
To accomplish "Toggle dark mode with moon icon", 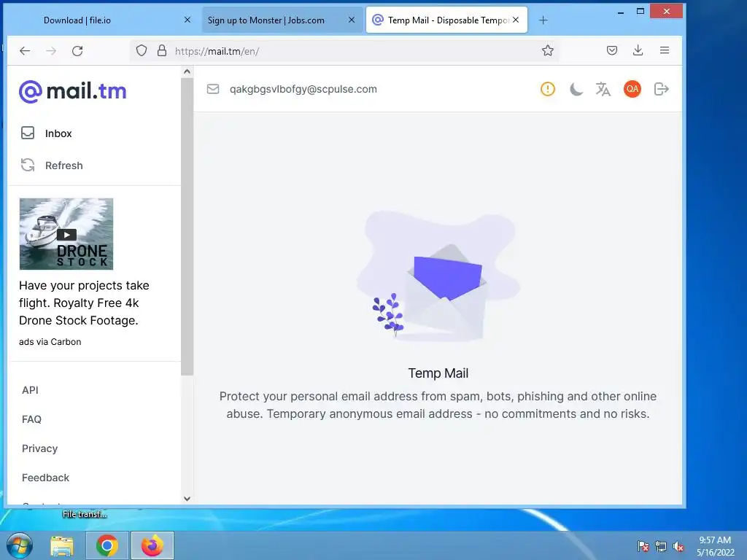I will tap(576, 89).
